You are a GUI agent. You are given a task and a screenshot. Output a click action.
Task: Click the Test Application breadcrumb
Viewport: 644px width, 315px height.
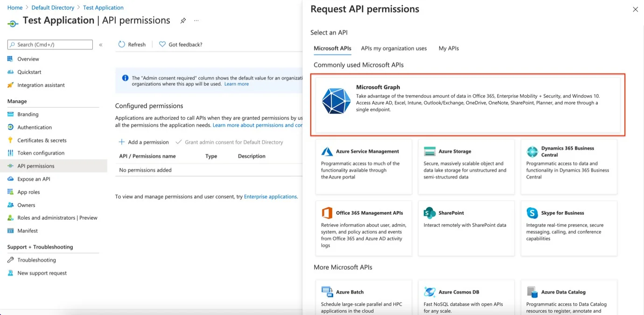click(103, 7)
